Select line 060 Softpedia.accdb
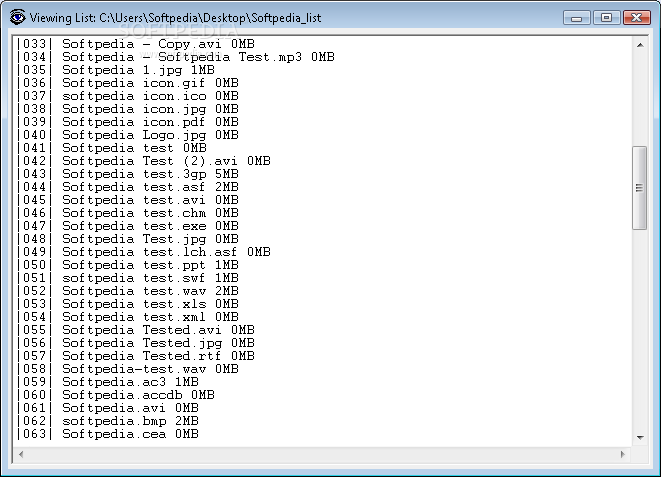Image resolution: width=661 pixels, height=477 pixels. (116, 395)
